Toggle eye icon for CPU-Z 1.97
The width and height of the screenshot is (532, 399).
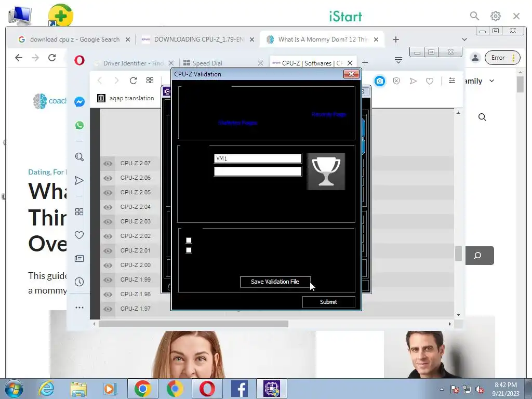[x=108, y=309]
